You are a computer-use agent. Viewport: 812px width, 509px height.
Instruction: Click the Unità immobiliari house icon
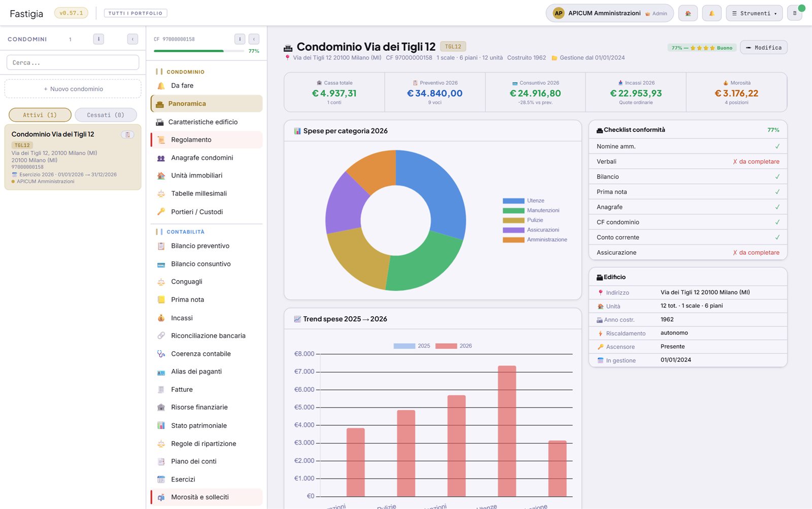pyautogui.click(x=161, y=176)
